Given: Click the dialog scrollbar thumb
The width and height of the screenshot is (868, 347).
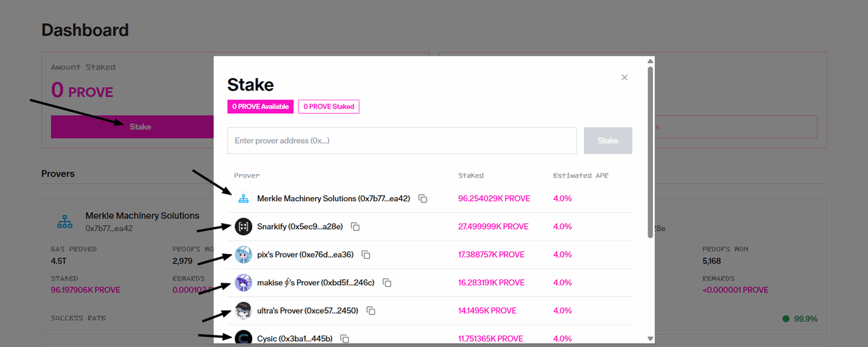Looking at the screenshot, I should (650, 152).
